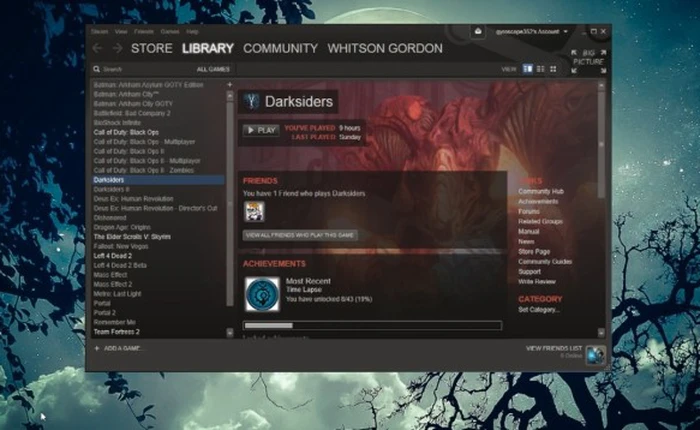Open the Achievements link
The width and height of the screenshot is (700, 430).
pyautogui.click(x=538, y=201)
